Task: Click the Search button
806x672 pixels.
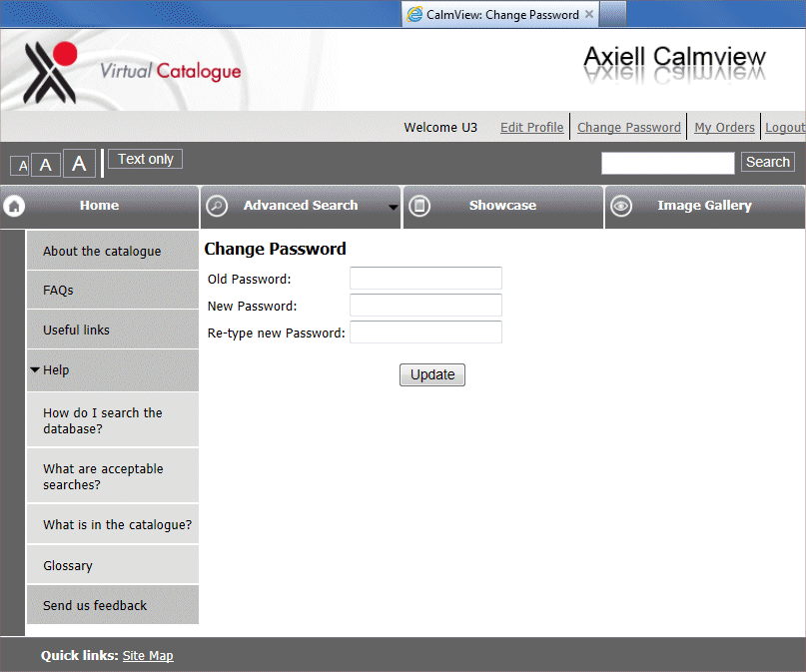Action: pyautogui.click(x=767, y=162)
